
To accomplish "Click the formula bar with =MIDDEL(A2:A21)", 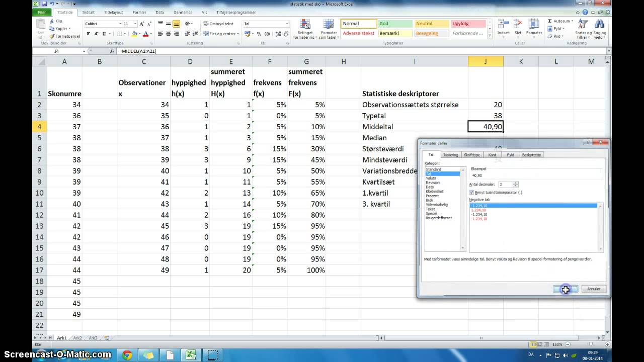I will 362,51.
